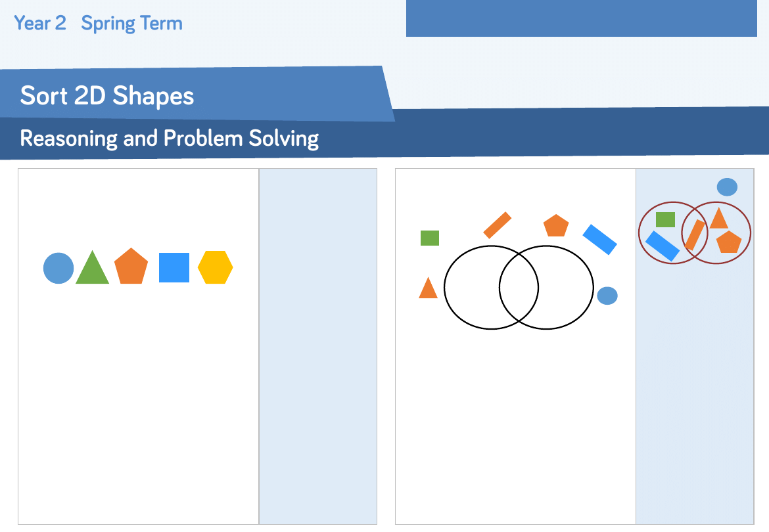
Task: Select the orange triangle inside the red Venn diagram
Action: 718,219
